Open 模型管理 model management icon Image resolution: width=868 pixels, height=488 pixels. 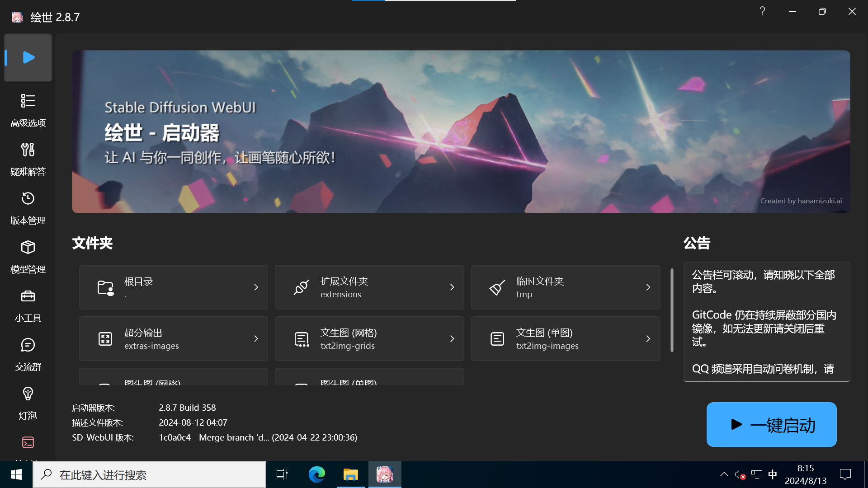[x=28, y=247]
